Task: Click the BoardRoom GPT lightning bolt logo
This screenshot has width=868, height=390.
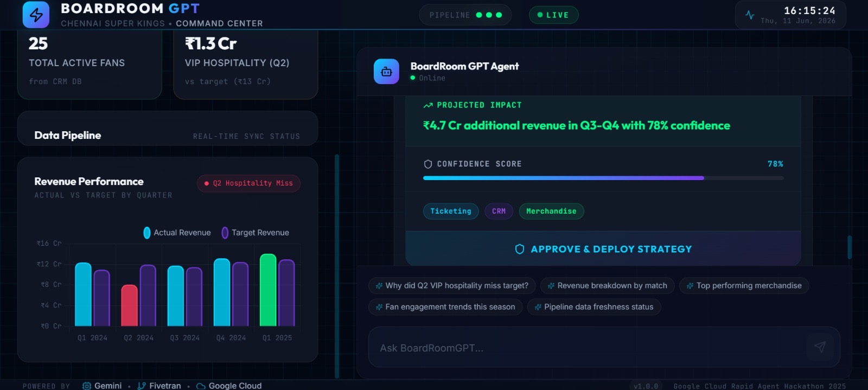Action: coord(36,15)
